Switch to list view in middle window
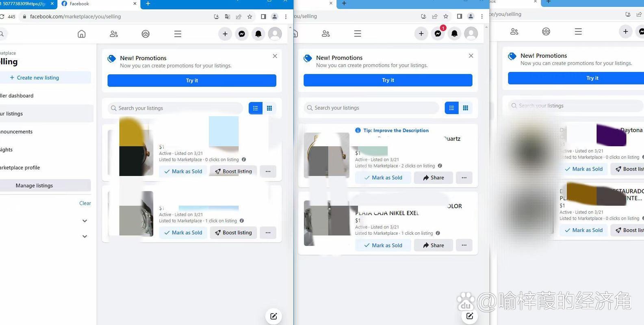The image size is (644, 325). (451, 108)
